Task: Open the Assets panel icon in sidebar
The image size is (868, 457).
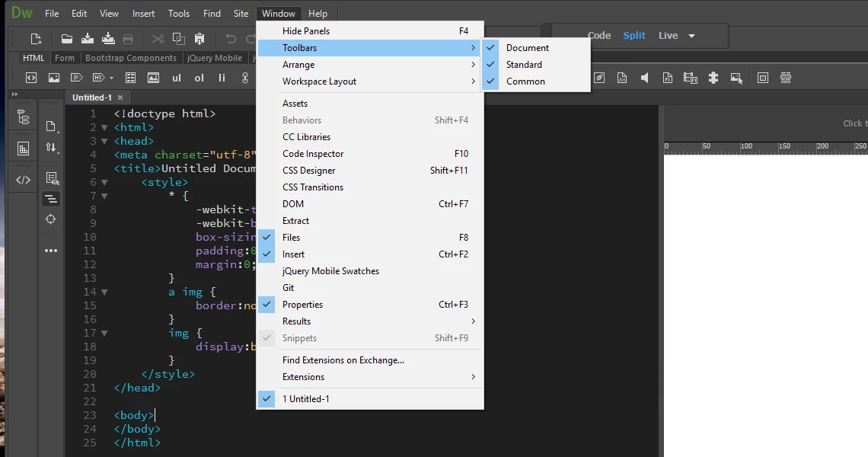Action: click(x=24, y=149)
